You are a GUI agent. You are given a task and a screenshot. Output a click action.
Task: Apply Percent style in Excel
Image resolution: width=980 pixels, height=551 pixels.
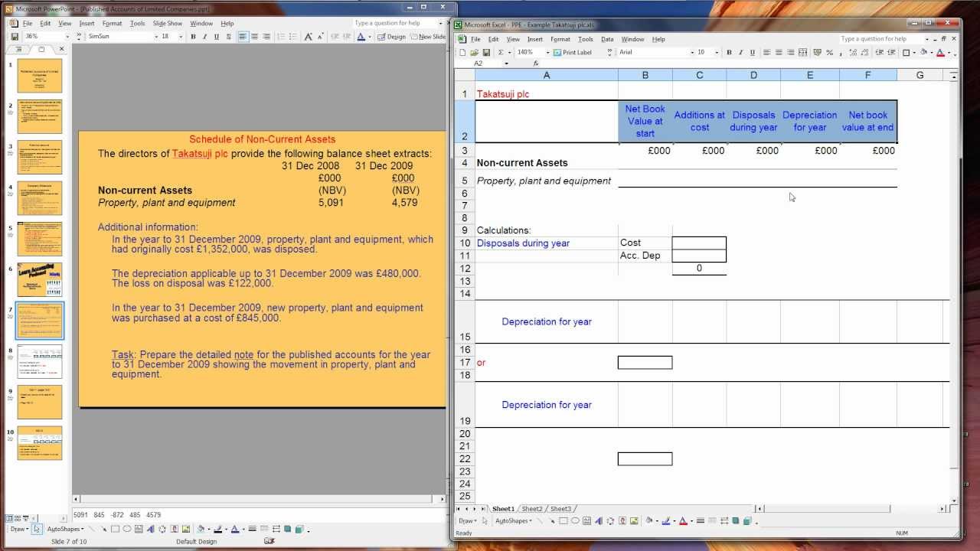click(829, 52)
